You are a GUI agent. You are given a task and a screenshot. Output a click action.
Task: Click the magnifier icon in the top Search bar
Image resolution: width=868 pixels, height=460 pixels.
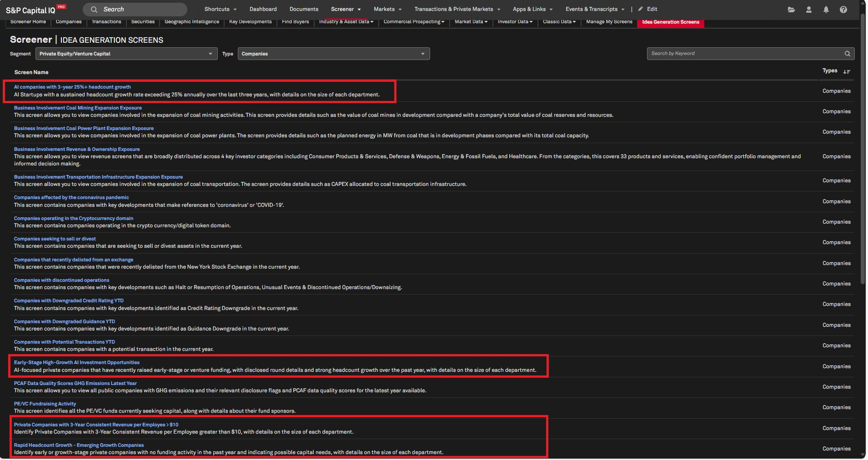[x=94, y=10]
